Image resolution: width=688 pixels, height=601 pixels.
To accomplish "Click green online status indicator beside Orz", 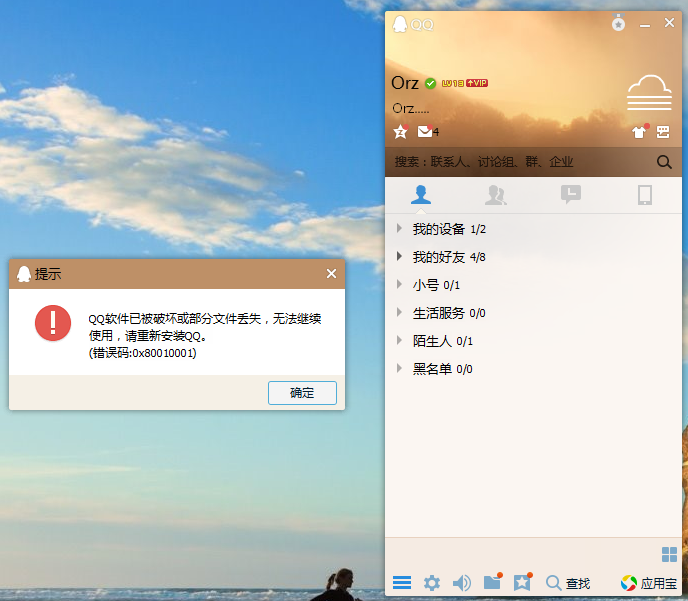I will pos(430,83).
